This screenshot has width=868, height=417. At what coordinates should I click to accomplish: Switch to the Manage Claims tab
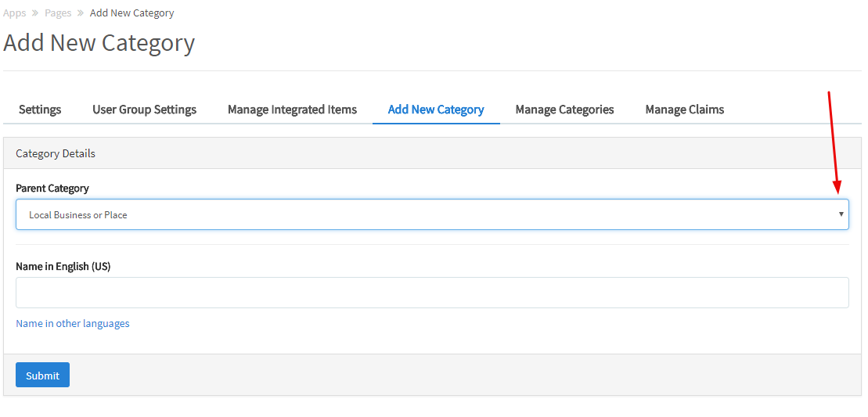pyautogui.click(x=684, y=110)
